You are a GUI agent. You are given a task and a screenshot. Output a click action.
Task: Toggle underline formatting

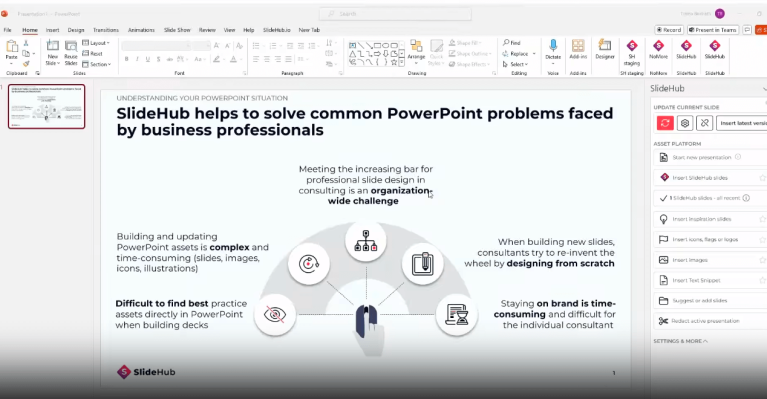pyautogui.click(x=148, y=59)
